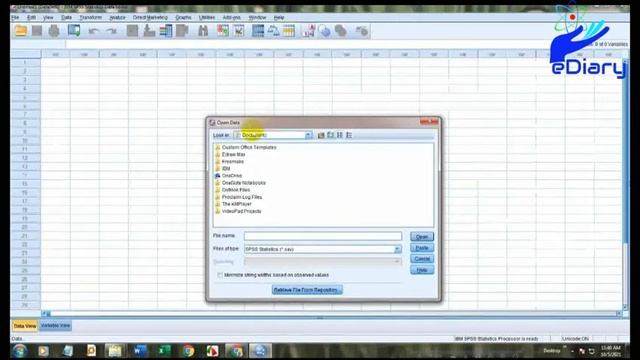
Task: Click the Paste button in dialog
Action: pyautogui.click(x=422, y=248)
